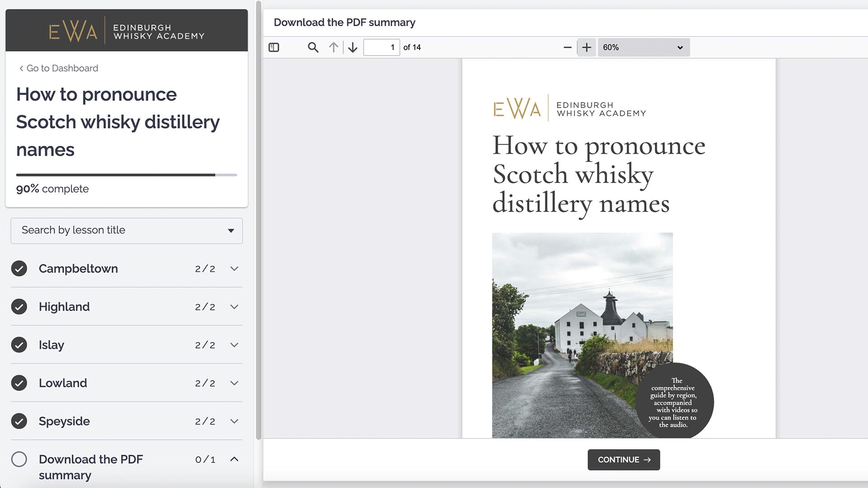Image resolution: width=868 pixels, height=488 pixels.
Task: Click the CONTINUE button
Action: tap(623, 460)
